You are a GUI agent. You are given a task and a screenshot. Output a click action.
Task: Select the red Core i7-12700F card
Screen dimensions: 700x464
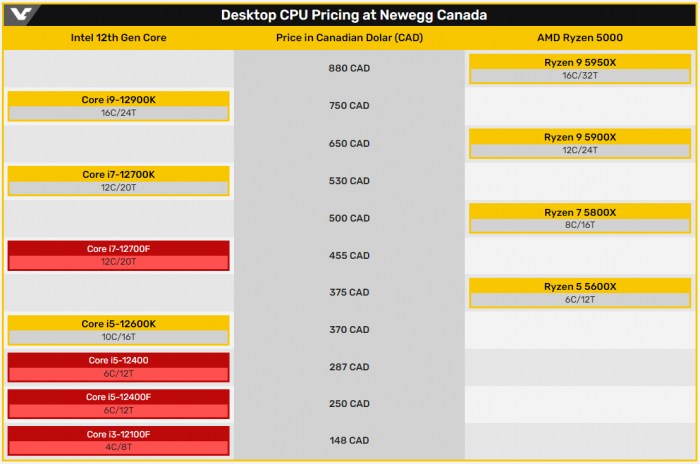point(119,255)
